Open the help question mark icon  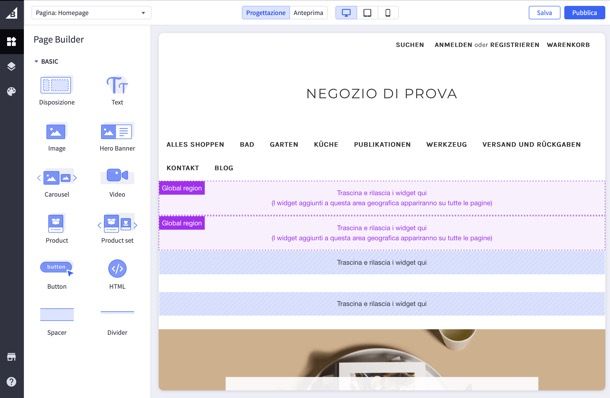point(11,382)
